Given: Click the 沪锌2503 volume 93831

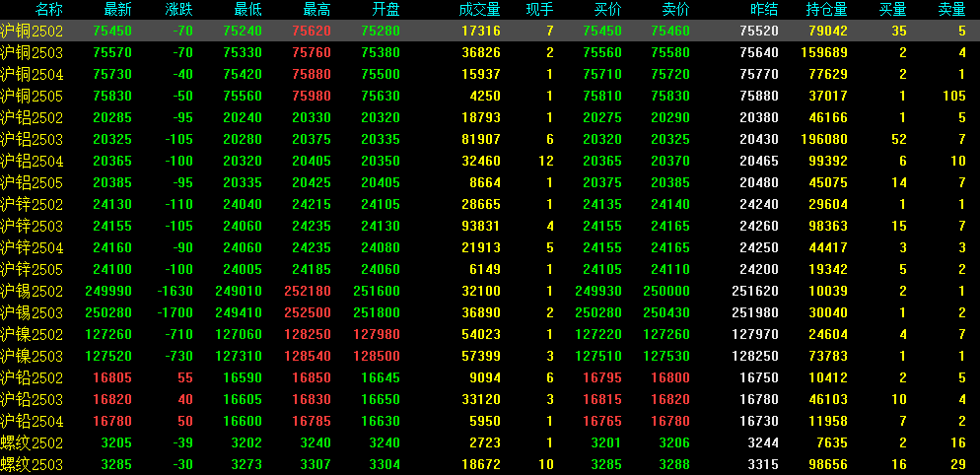Looking at the screenshot, I should [x=481, y=227].
